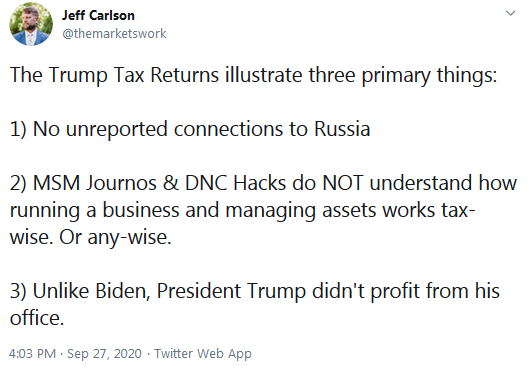The image size is (529, 370).
Task: Click the line starting with 2) MSM Journos
Action: tap(263, 183)
